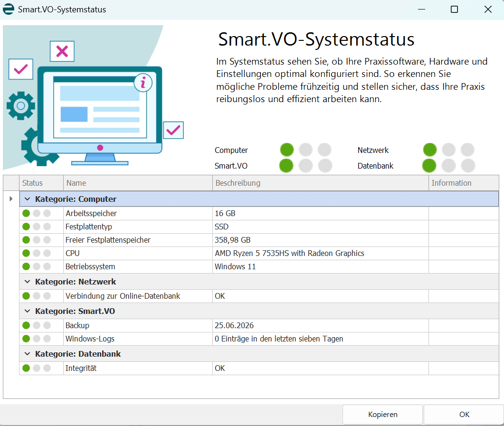This screenshot has height=426, width=504.
Task: Click the 358,98 GB description cell
Action: (321, 240)
